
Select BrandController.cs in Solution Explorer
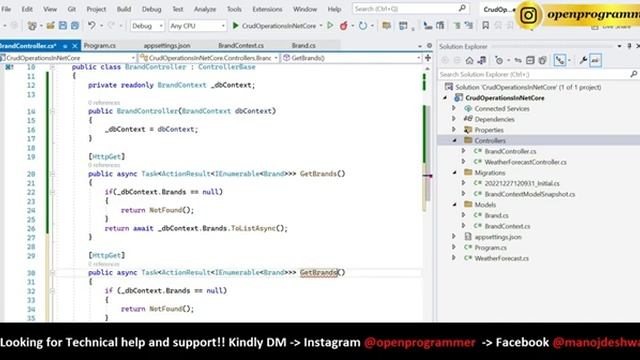point(510,151)
